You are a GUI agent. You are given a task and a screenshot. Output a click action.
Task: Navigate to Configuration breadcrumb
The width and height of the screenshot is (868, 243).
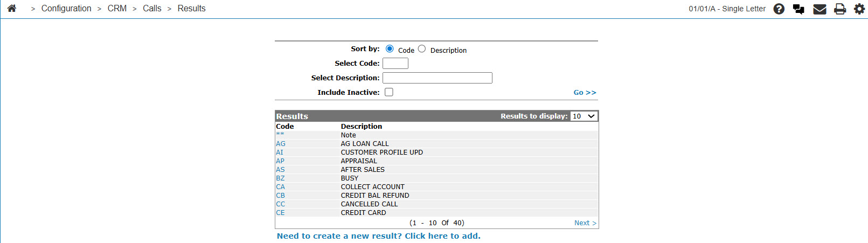click(66, 9)
